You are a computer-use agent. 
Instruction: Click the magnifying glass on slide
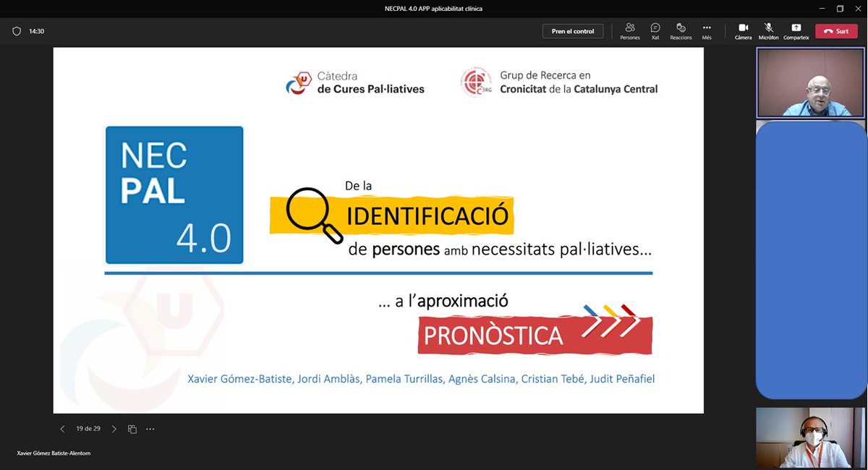(315, 215)
